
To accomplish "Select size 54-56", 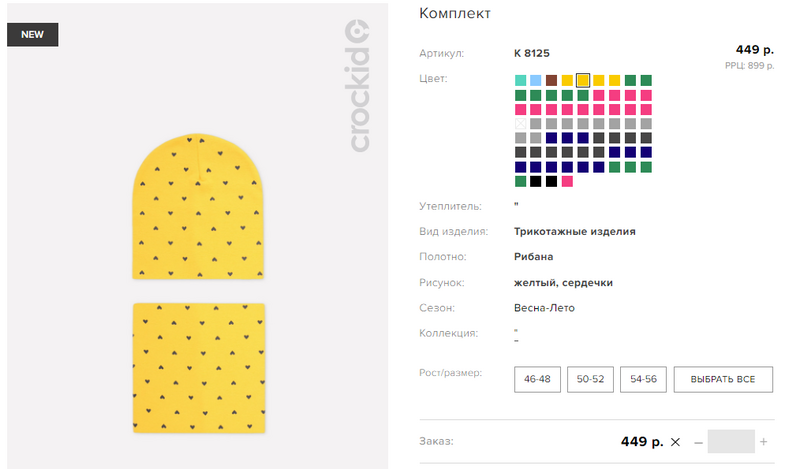I will point(643,379).
